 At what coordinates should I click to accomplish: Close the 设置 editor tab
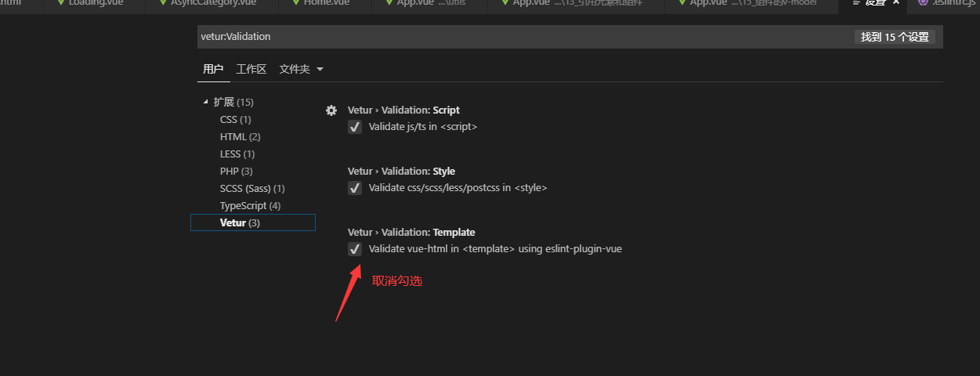[x=896, y=2]
